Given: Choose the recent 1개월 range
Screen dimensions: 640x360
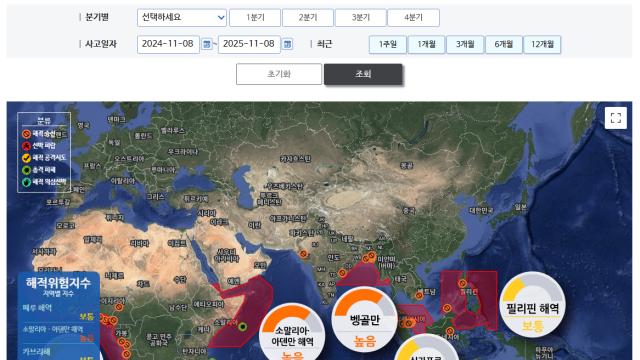Looking at the screenshot, I should (x=426, y=44).
